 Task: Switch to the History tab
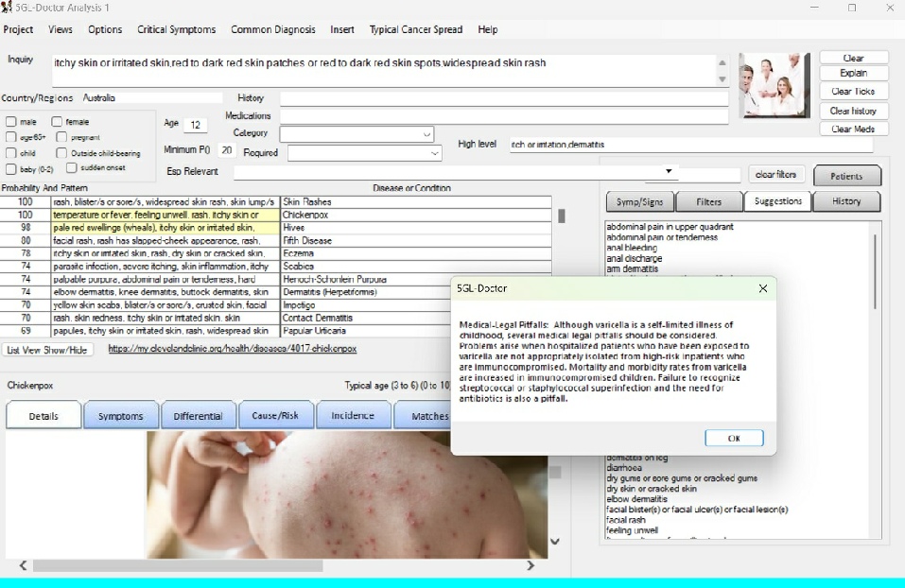[846, 201]
